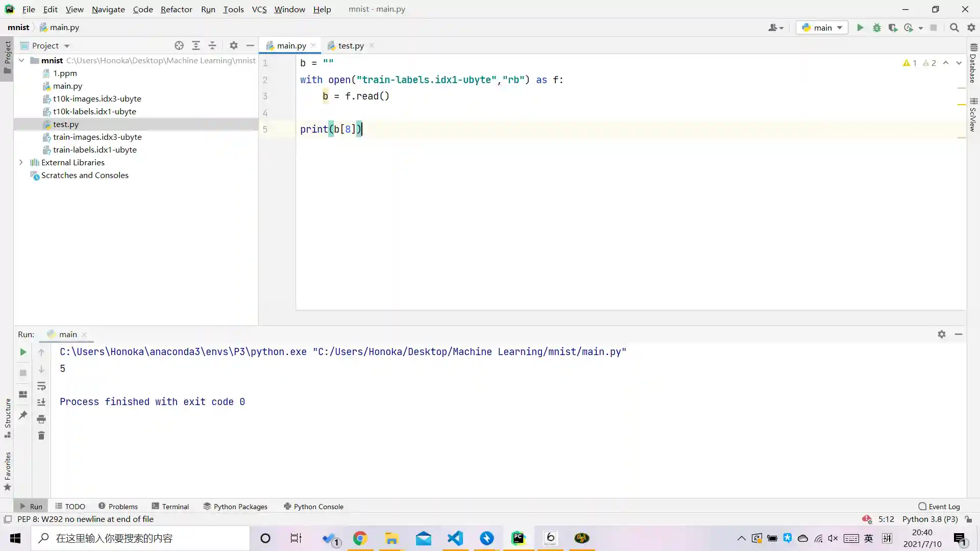Open the VCS menu
980x551 pixels.
[259, 9]
